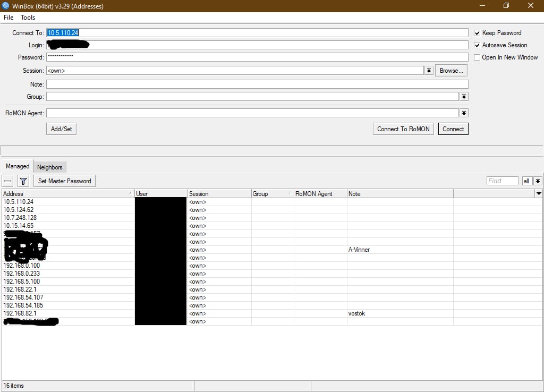This screenshot has width=544, height=392.
Task: Expand the Session dropdown arrow
Action: click(429, 71)
